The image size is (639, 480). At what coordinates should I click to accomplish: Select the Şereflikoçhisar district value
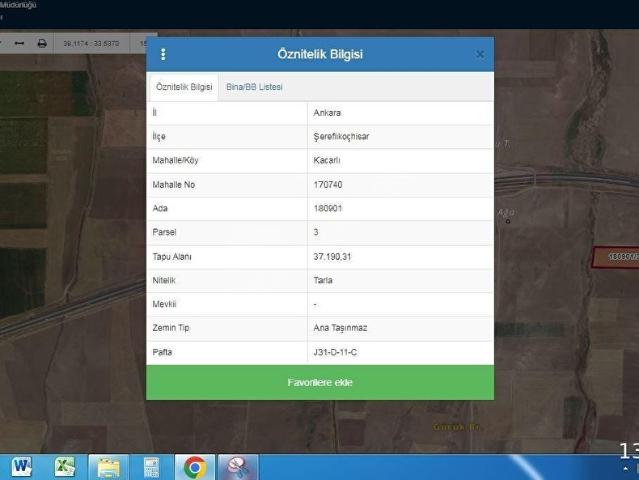(x=341, y=137)
